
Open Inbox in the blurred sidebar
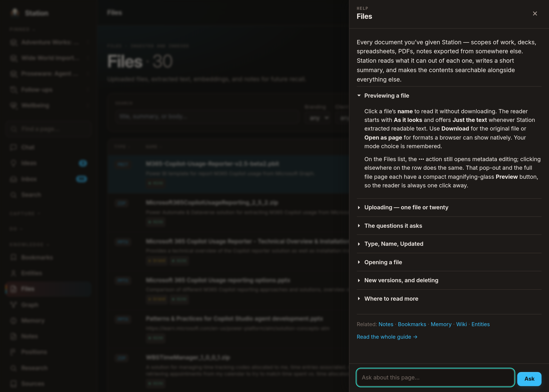pyautogui.click(x=48, y=179)
